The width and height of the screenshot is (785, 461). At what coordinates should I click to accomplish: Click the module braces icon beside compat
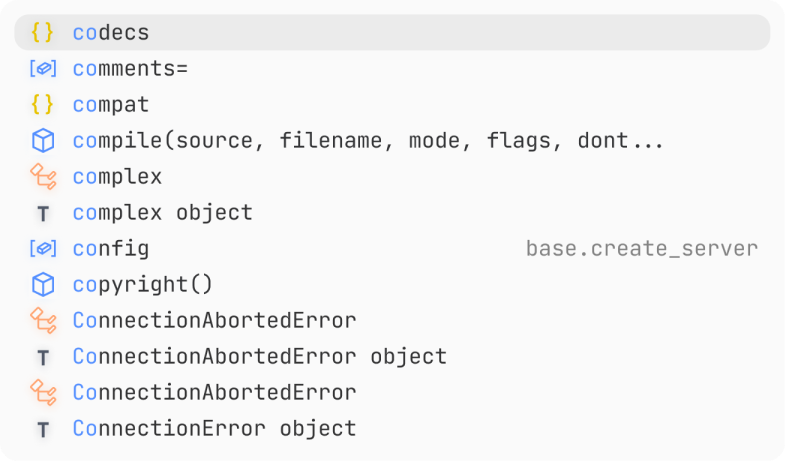coord(43,105)
